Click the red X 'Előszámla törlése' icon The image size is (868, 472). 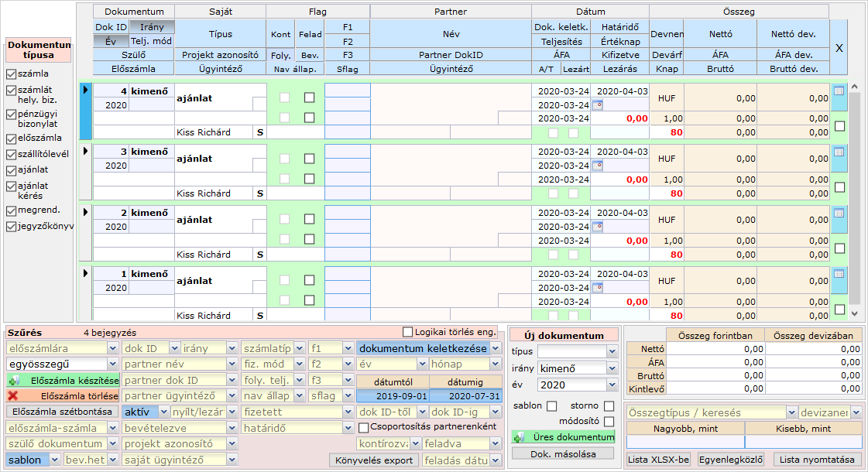click(13, 396)
